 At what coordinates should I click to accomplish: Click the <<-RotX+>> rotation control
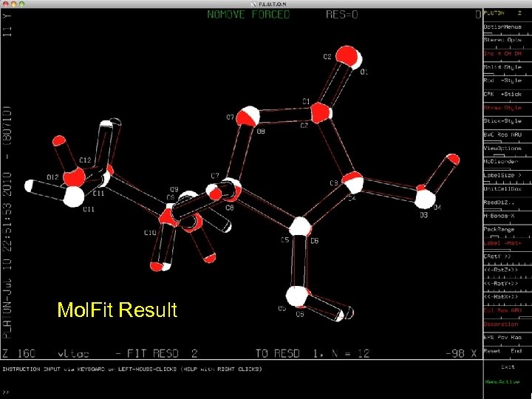click(x=501, y=297)
